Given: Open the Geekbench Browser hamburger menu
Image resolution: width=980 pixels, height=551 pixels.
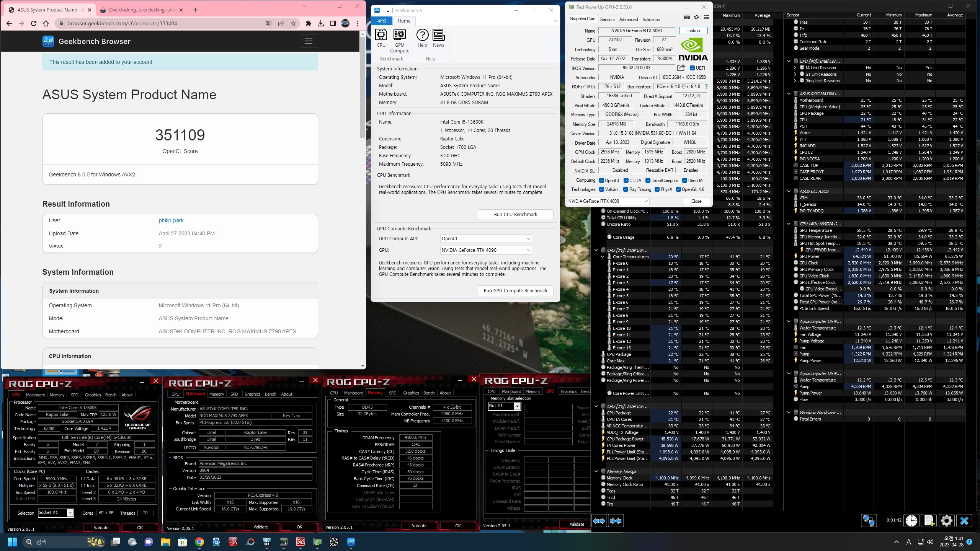Looking at the screenshot, I should click(309, 41).
